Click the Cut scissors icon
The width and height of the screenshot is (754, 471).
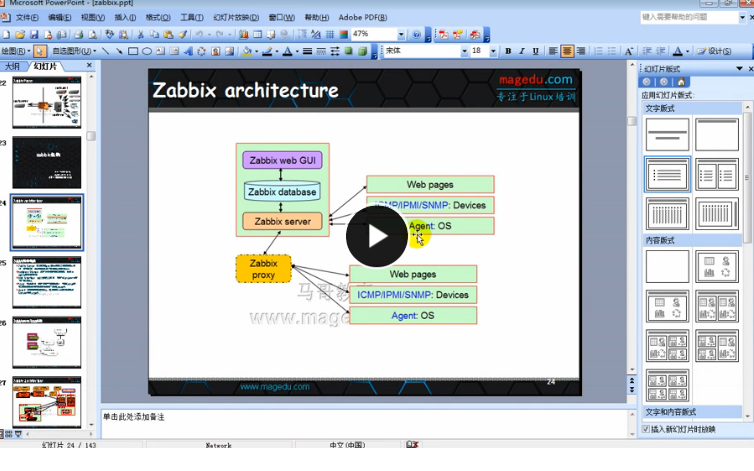point(140,35)
